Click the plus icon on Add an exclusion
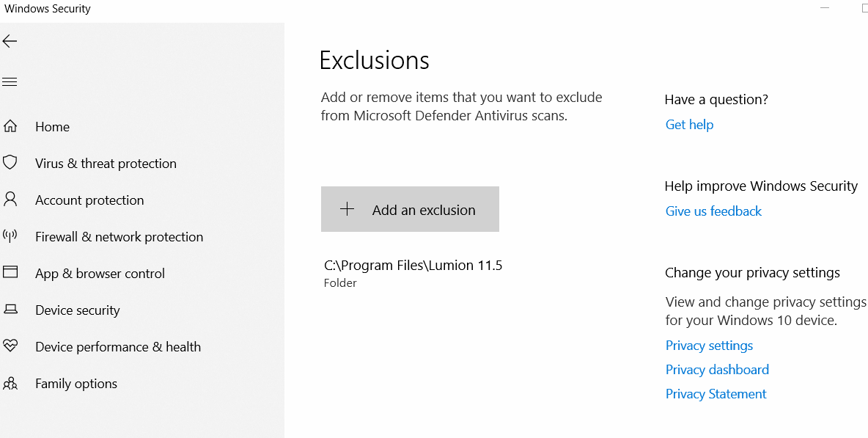Image resolution: width=868 pixels, height=438 pixels. pyautogui.click(x=347, y=209)
